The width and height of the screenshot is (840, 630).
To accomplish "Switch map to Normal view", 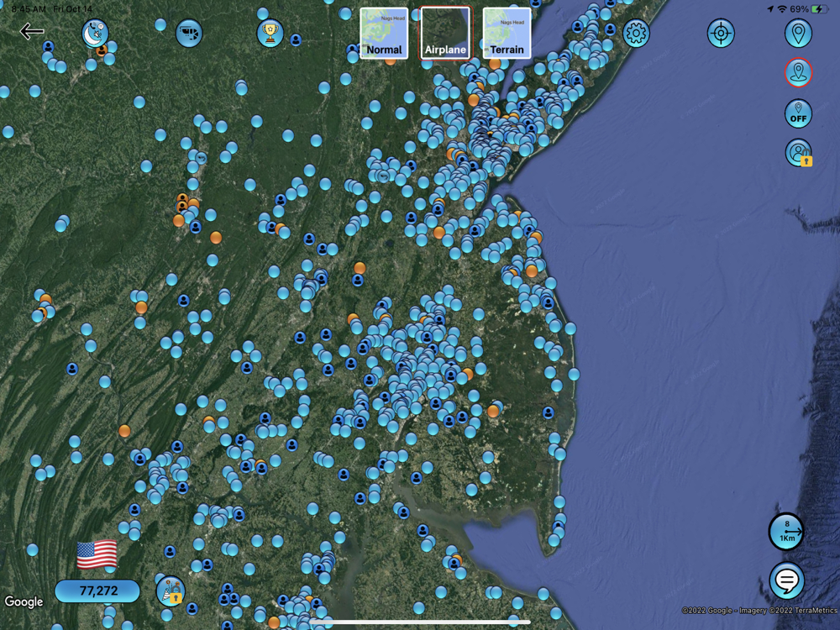I will 384,34.
